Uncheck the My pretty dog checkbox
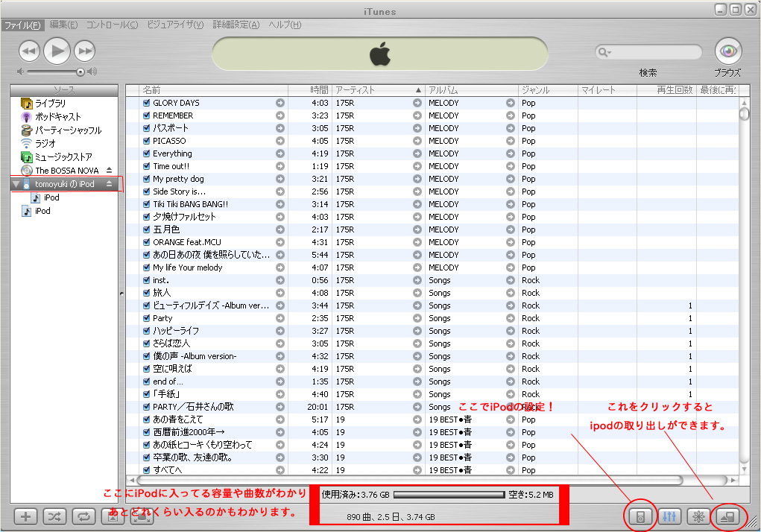761x532 pixels. [147, 179]
